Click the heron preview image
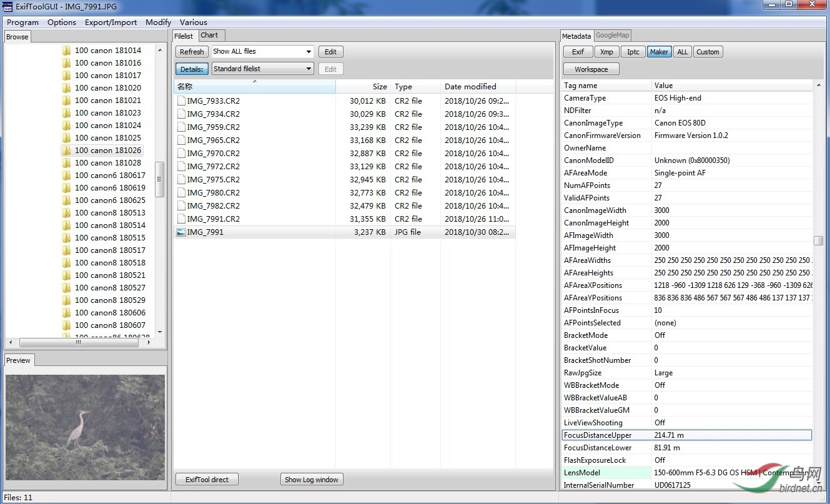This screenshot has width=830, height=504. [85, 427]
